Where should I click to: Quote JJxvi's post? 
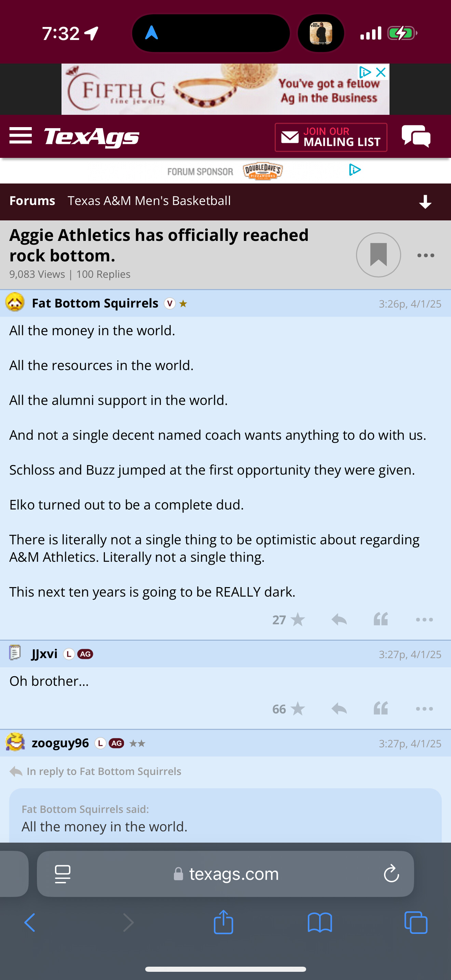381,709
